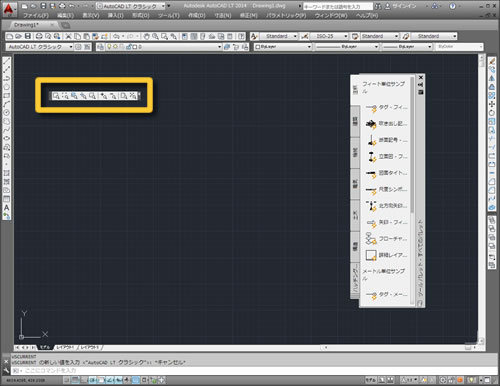Open ハッチング tab on tool palette

[355, 279]
